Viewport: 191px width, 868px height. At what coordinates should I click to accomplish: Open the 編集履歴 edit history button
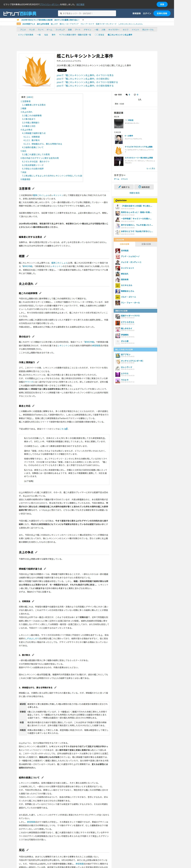[144, 187]
